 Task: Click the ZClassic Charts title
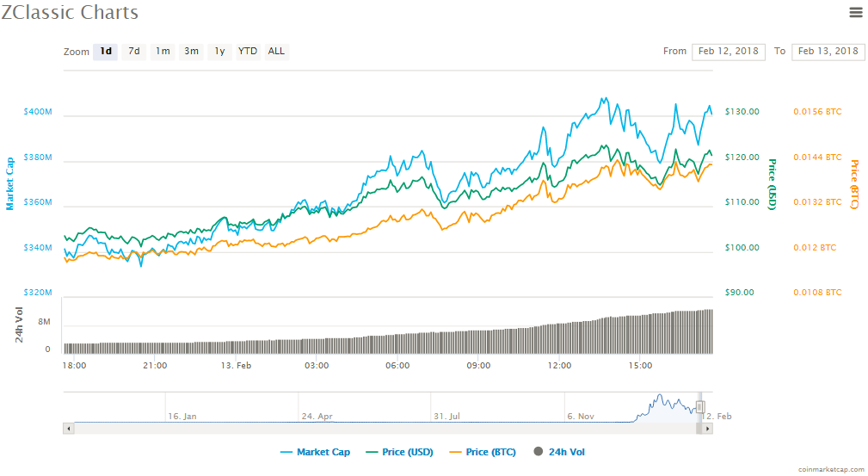(x=70, y=12)
